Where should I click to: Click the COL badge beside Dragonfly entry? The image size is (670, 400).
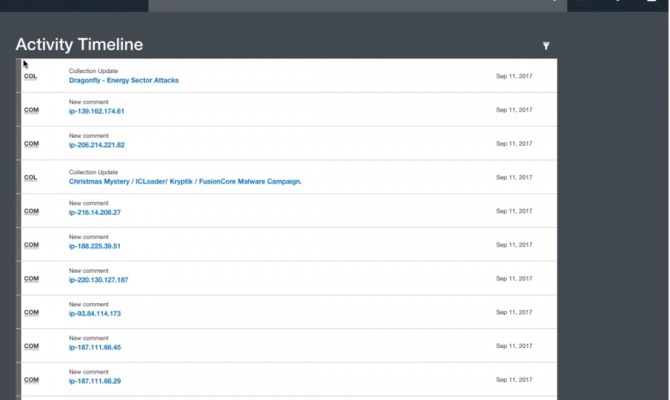pos(30,76)
